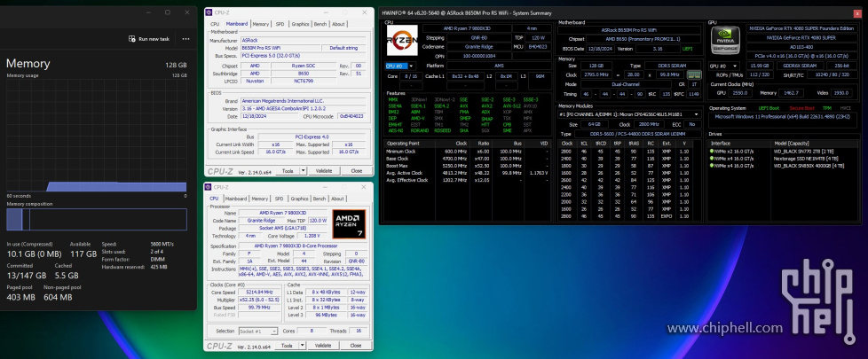This screenshot has width=868, height=359.
Task: Click the green status dot for WD_BLACK SN770 drive
Action: click(712, 151)
